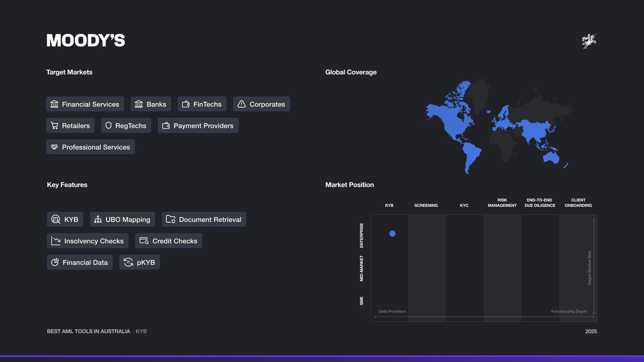Select the Retailers tag label
Screen dimensions: 644x362
click(x=76, y=125)
